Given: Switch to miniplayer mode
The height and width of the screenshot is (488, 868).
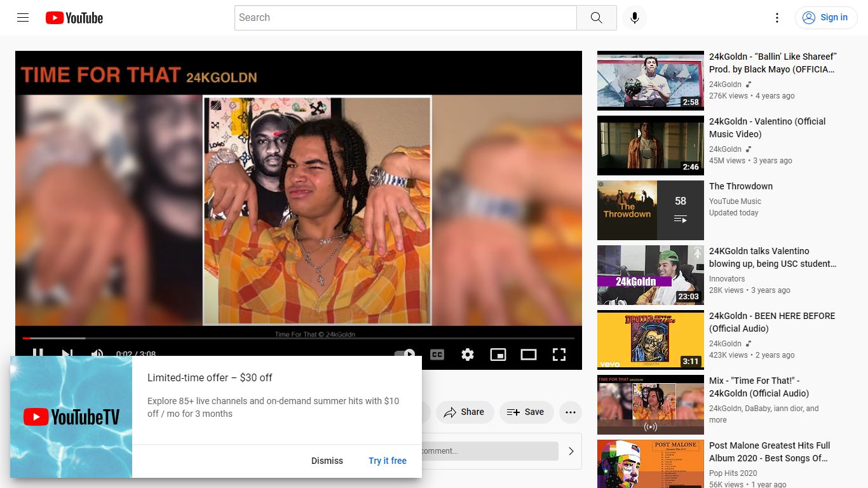Looking at the screenshot, I should click(x=498, y=355).
